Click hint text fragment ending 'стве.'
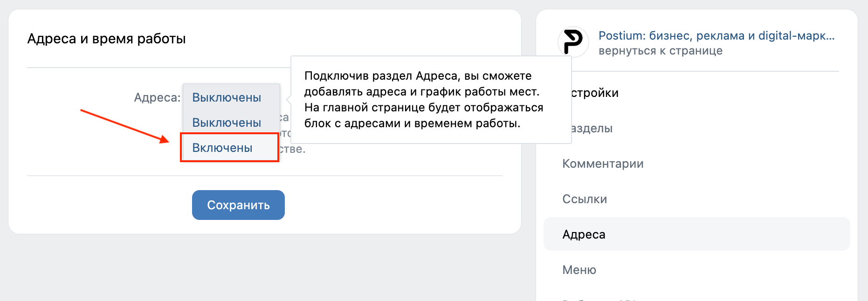 [292, 149]
